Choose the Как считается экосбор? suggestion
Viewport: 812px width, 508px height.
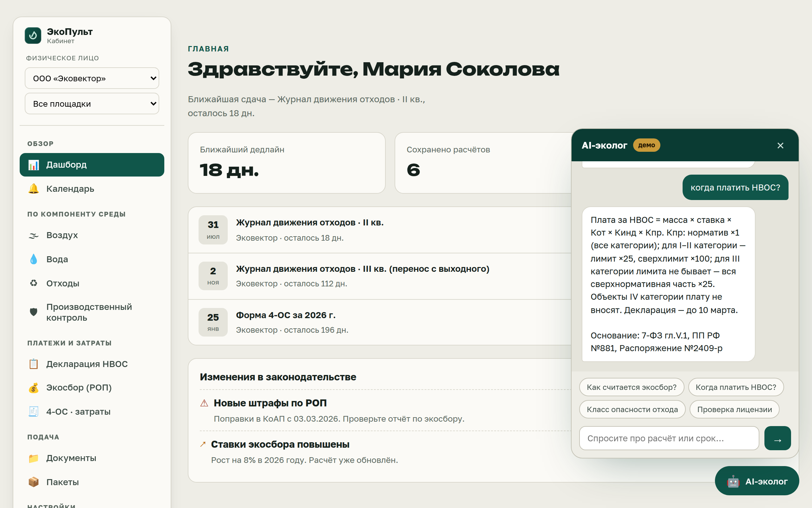click(632, 387)
